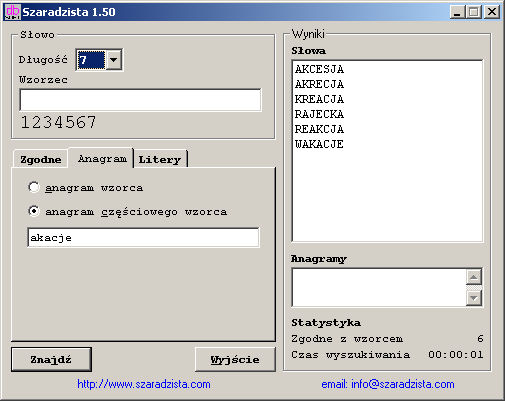Click the Znajdź button
This screenshot has width=505, height=401.
point(51,360)
